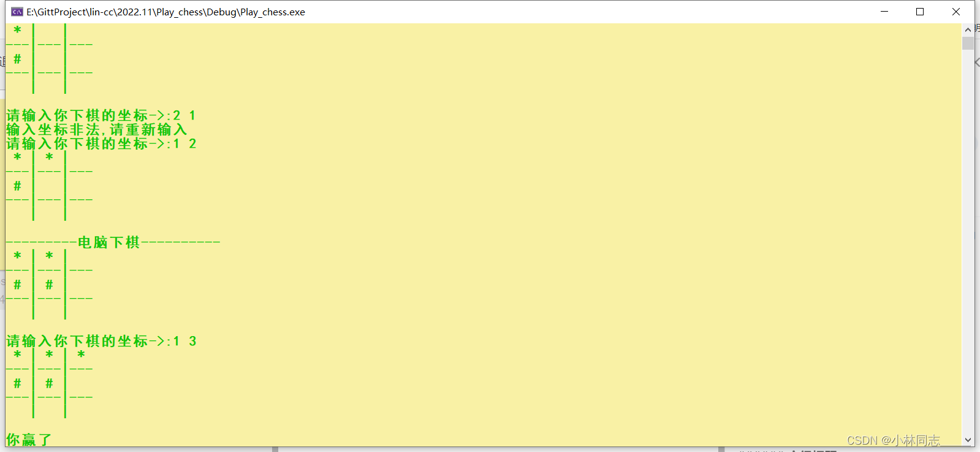Click the vertical scrollbar thumb
980x452 pixels.
click(968, 43)
